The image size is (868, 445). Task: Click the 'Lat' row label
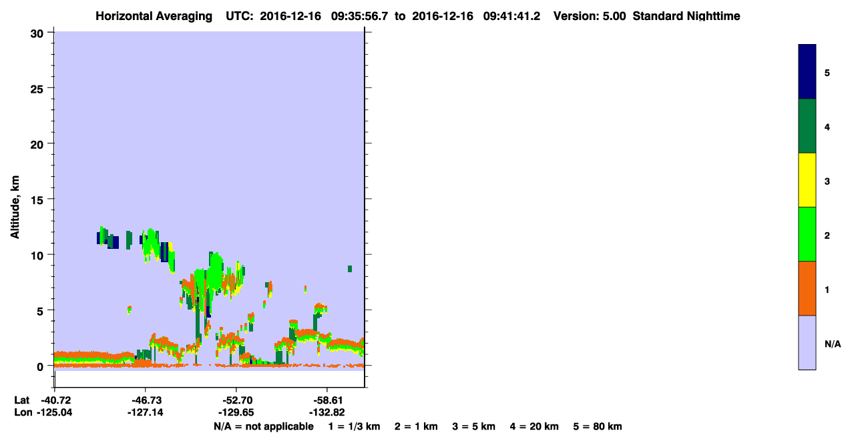click(x=21, y=400)
